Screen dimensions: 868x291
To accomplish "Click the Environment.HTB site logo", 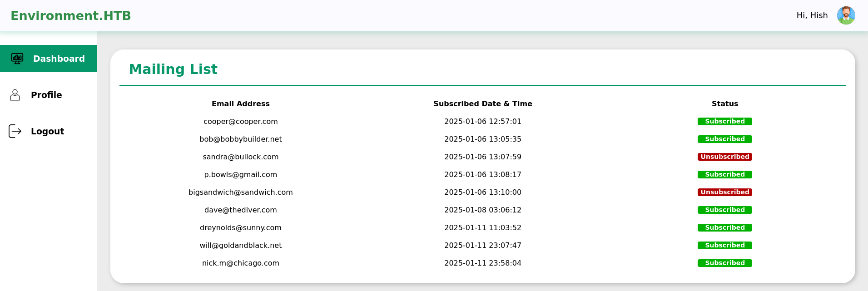I will tap(70, 15).
